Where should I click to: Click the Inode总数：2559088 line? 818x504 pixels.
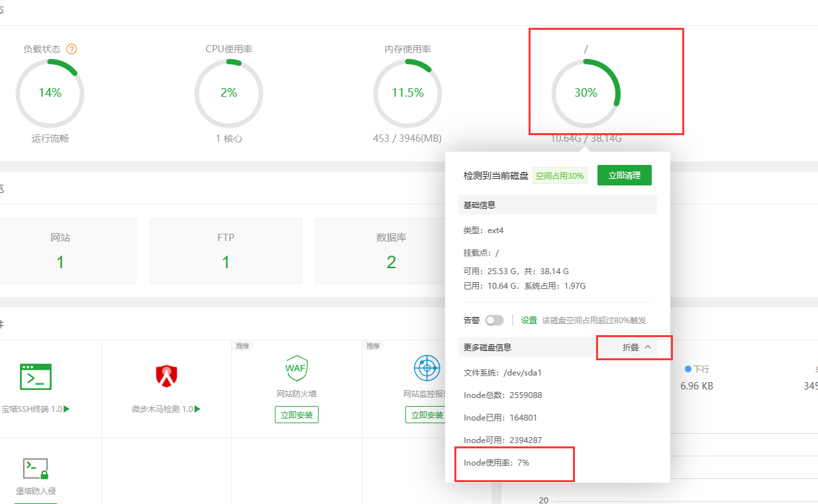[x=503, y=395]
